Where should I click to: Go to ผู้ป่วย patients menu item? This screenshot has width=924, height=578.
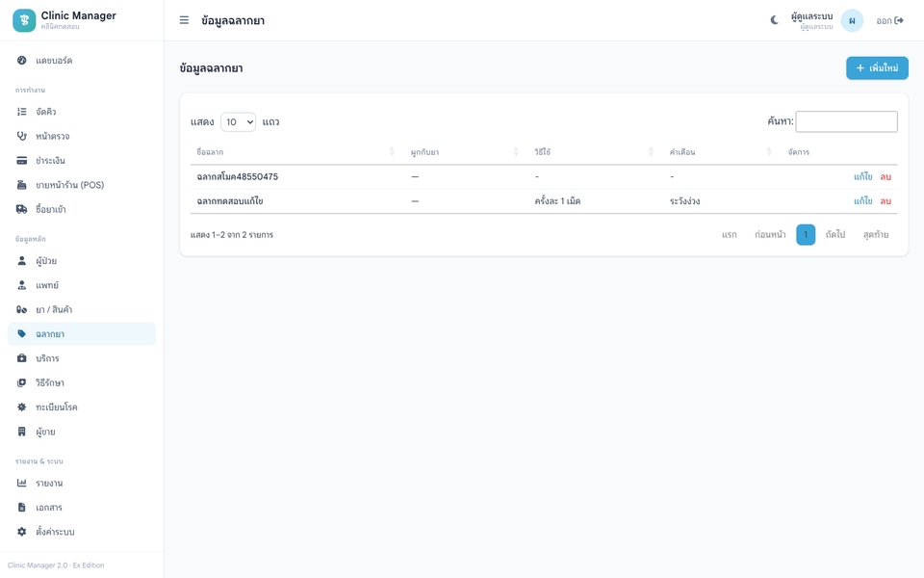coord(82,261)
